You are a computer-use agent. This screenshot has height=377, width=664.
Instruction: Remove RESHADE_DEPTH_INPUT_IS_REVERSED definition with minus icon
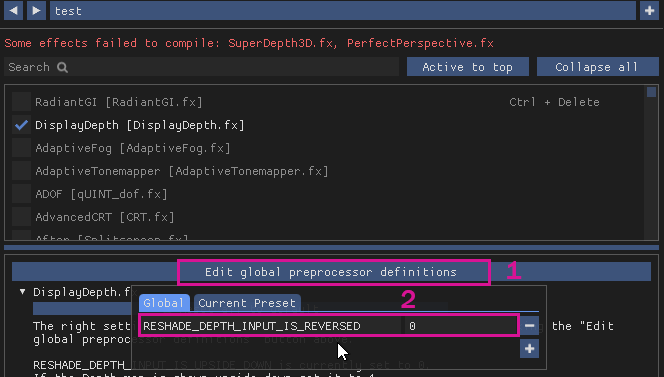pyautogui.click(x=529, y=326)
